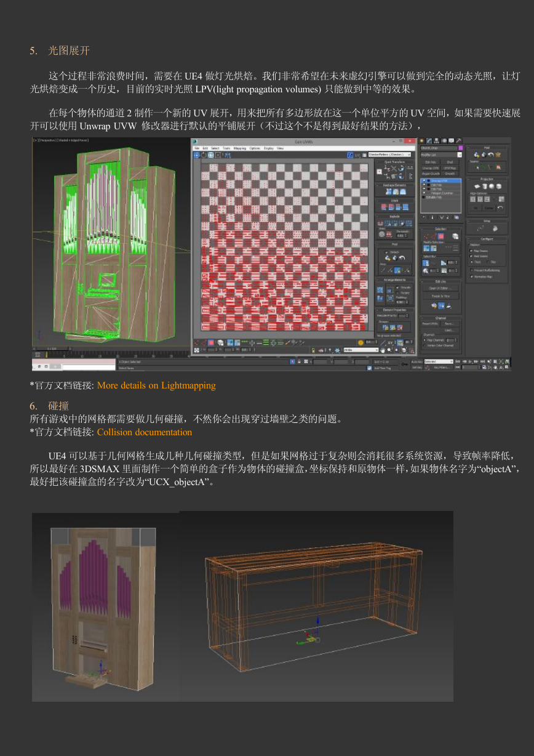Open the Collision documentation link

point(145,432)
